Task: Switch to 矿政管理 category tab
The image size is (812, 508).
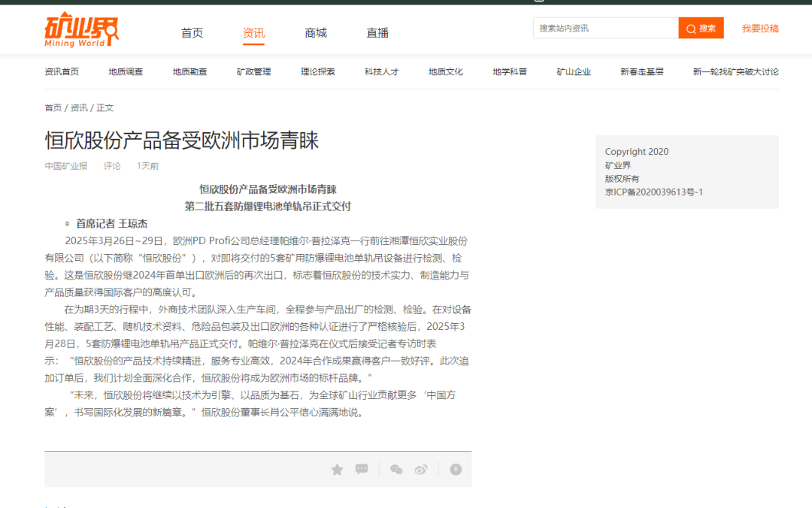Action: point(253,72)
